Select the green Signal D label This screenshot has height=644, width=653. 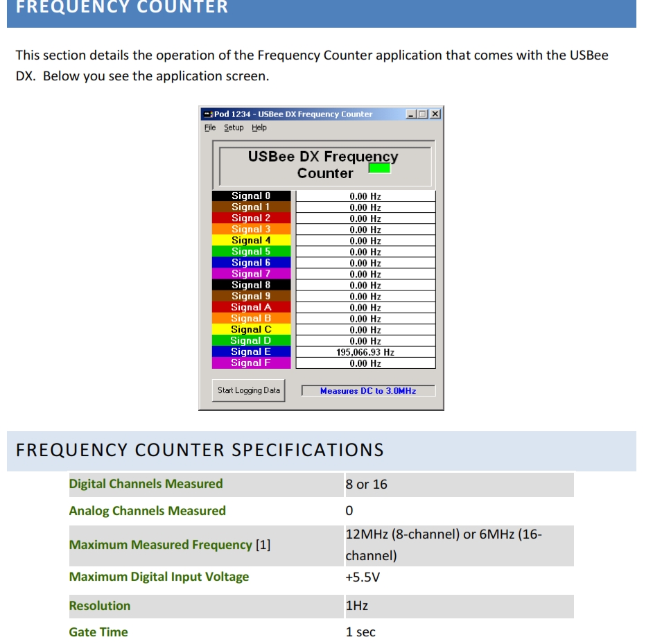tap(251, 341)
